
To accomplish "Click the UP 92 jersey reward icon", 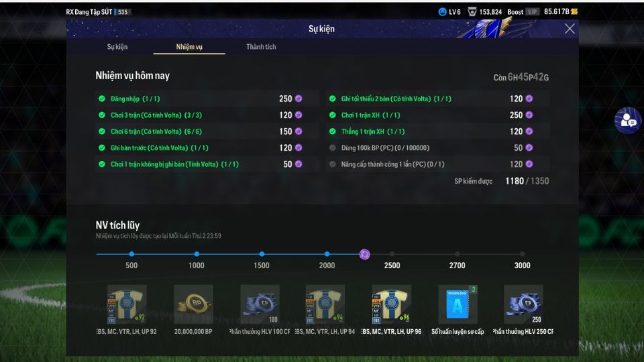I will [127, 304].
